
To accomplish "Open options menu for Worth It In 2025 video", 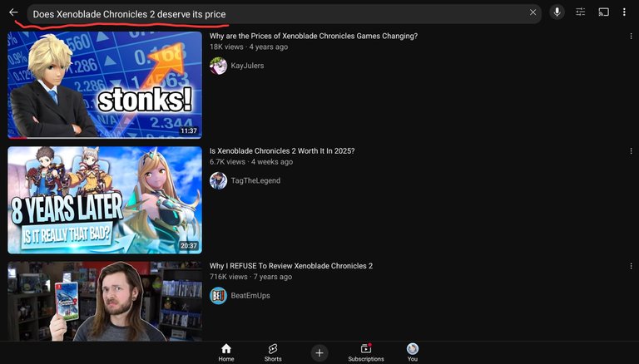I will coord(631,151).
